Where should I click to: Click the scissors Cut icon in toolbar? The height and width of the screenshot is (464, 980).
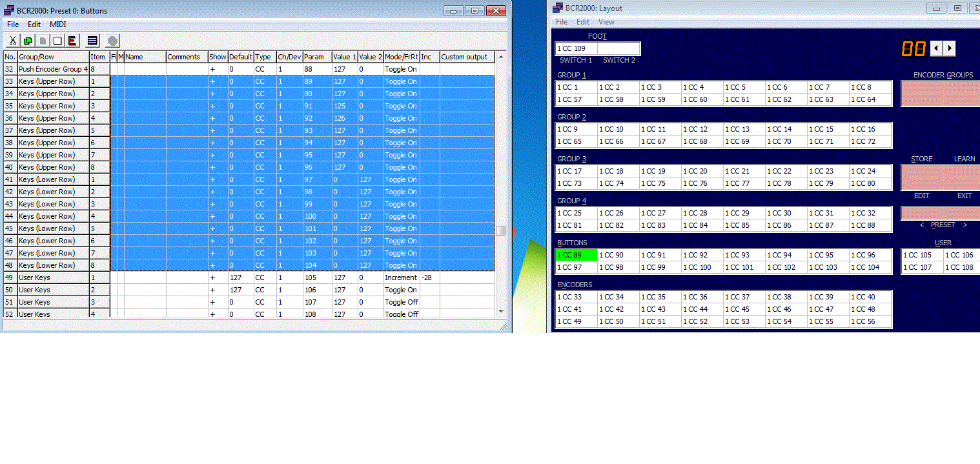click(13, 41)
